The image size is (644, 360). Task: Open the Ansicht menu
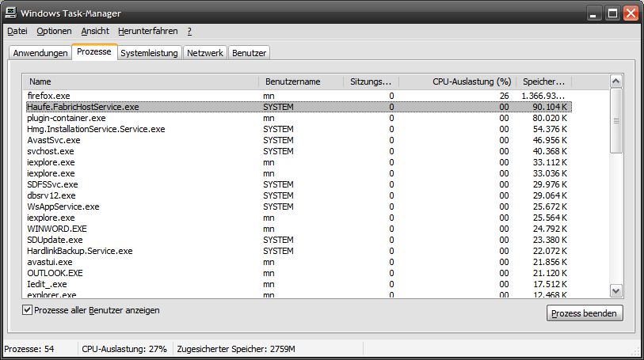(95, 31)
